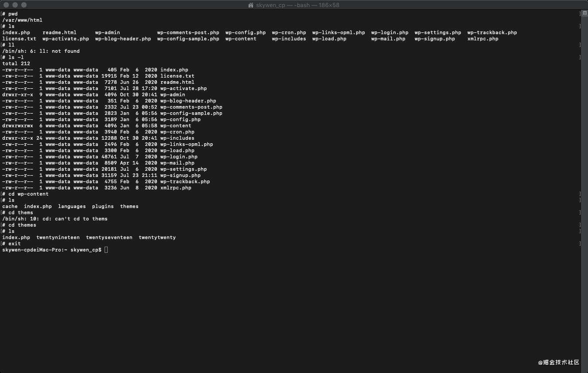Screen dimensions: 588x373
Task: Click 'wp-settings.php' in the ls -l listing
Action: point(183,169)
